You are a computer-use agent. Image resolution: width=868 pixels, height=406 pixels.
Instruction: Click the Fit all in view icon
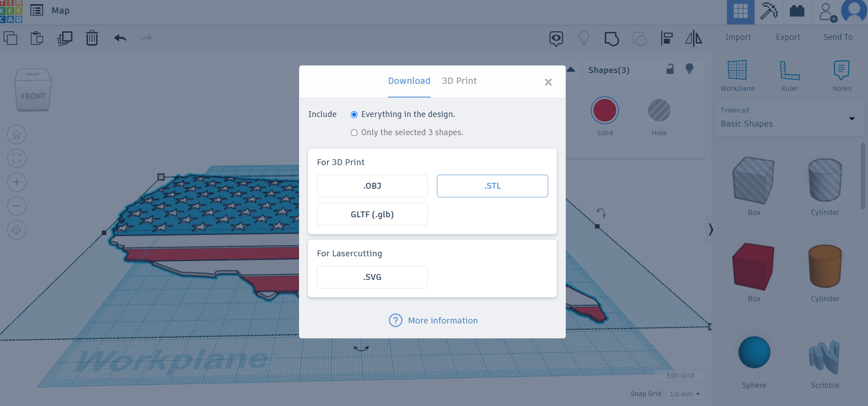click(x=17, y=158)
